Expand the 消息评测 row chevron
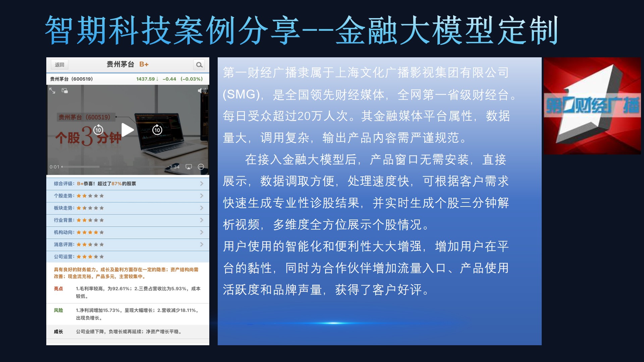The height and width of the screenshot is (362, 644). coord(202,244)
